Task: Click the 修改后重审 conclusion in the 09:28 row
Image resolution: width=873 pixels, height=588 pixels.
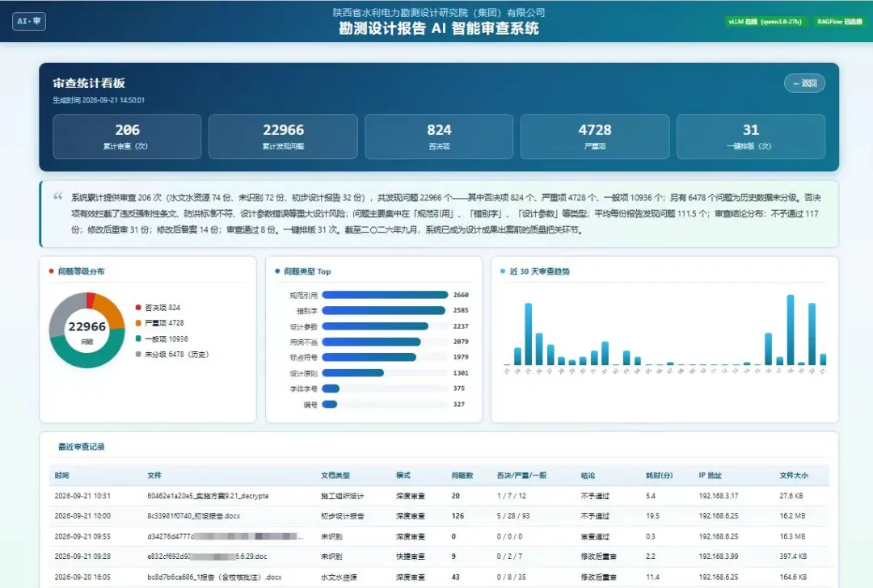Action: click(x=598, y=556)
